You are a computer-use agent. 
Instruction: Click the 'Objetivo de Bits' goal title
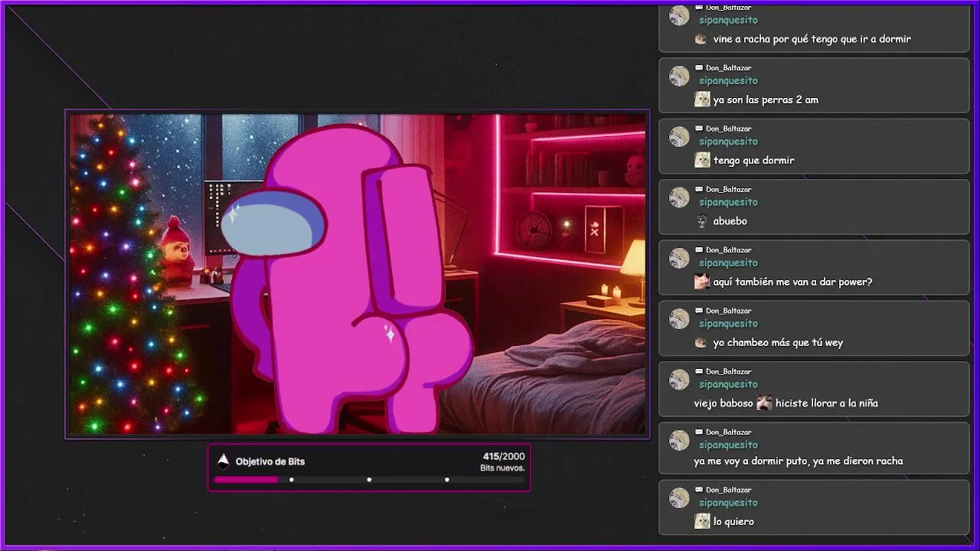tap(270, 461)
